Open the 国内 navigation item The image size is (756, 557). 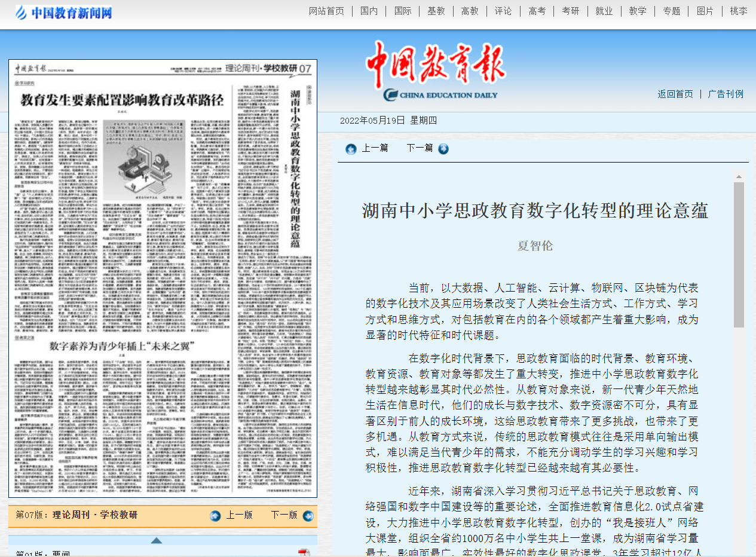(x=369, y=11)
